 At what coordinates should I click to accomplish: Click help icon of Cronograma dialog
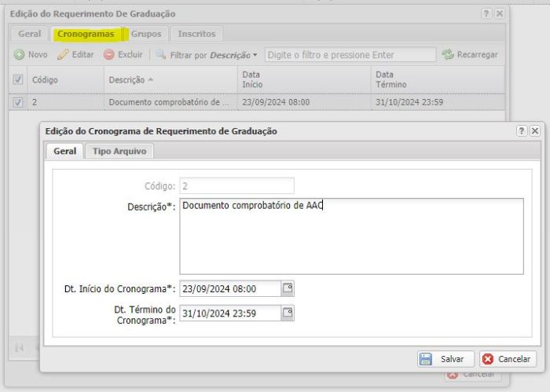click(522, 131)
